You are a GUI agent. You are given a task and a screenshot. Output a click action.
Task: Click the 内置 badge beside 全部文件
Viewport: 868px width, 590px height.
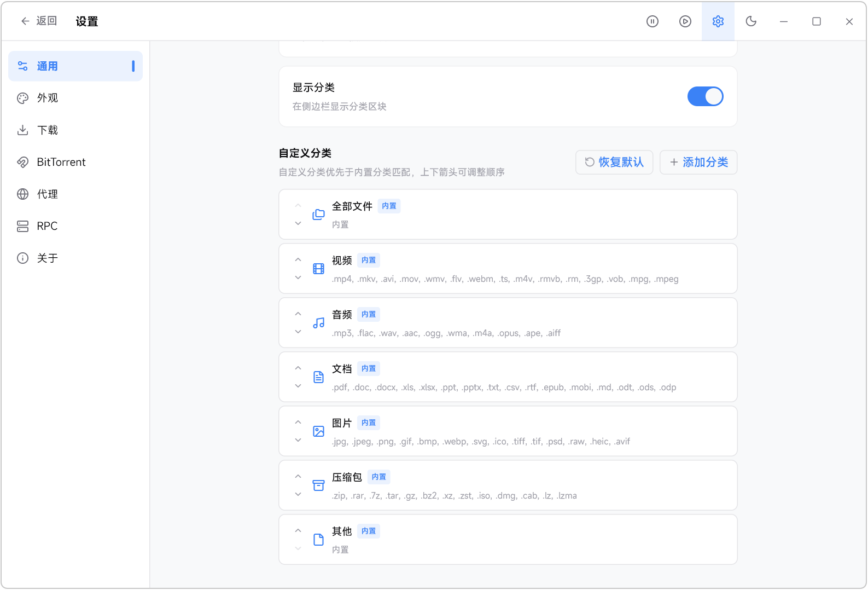tap(389, 206)
